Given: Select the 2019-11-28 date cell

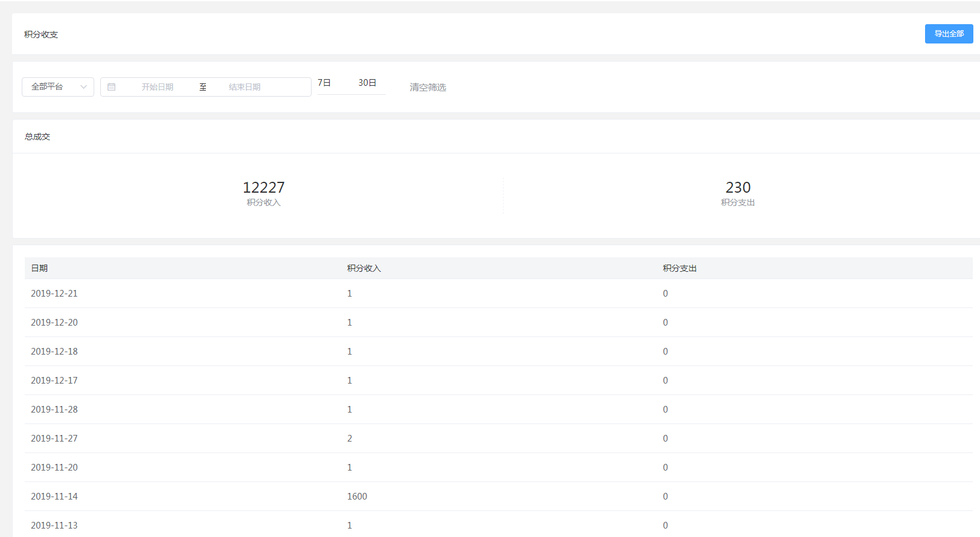Looking at the screenshot, I should [54, 410].
